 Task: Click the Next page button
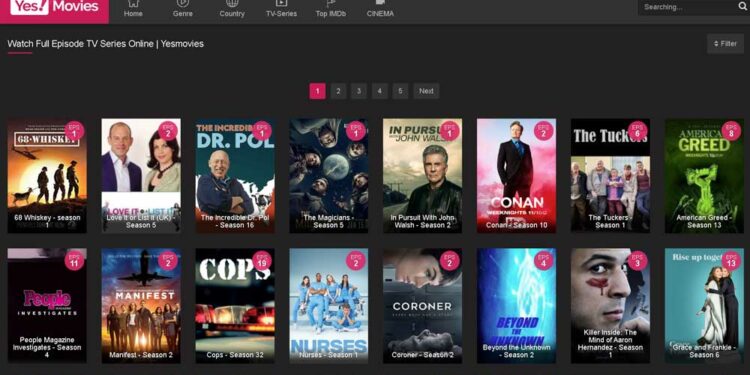pos(426,91)
